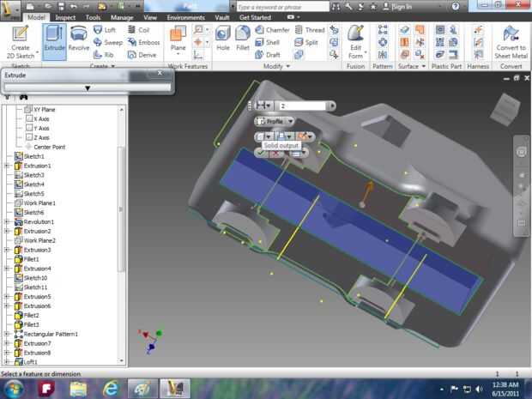Expand the Extrude dialog down arrow
The width and height of the screenshot is (532, 399).
tap(88, 88)
